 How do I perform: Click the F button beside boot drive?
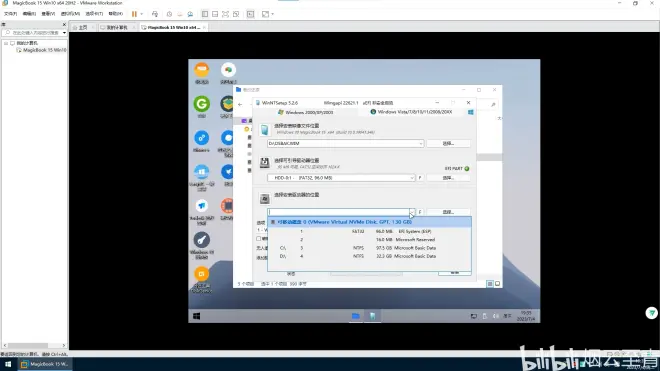pyautogui.click(x=420, y=178)
